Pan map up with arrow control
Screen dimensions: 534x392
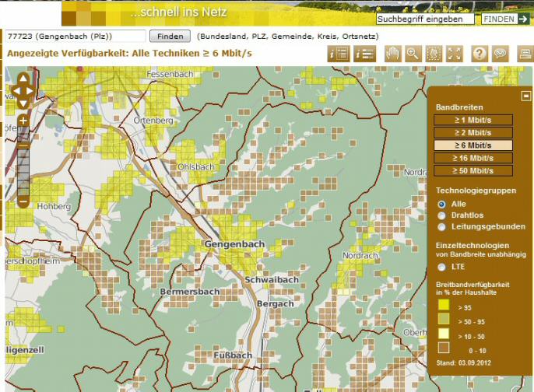coord(23,78)
